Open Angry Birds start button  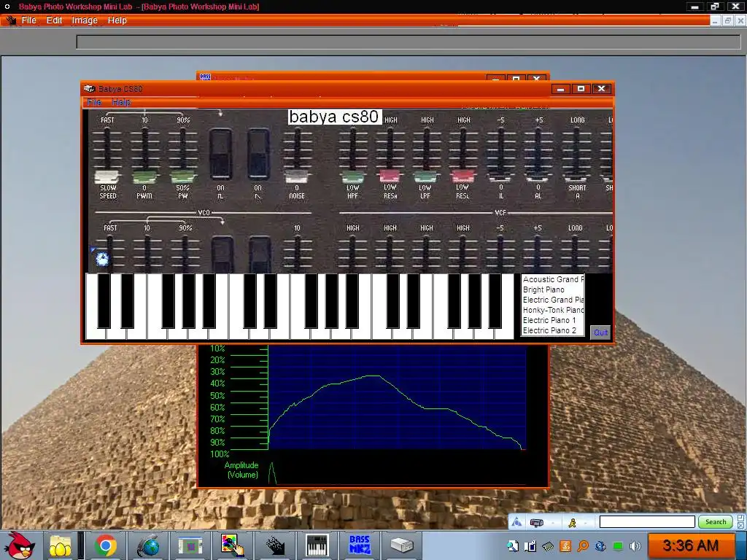click(x=18, y=545)
